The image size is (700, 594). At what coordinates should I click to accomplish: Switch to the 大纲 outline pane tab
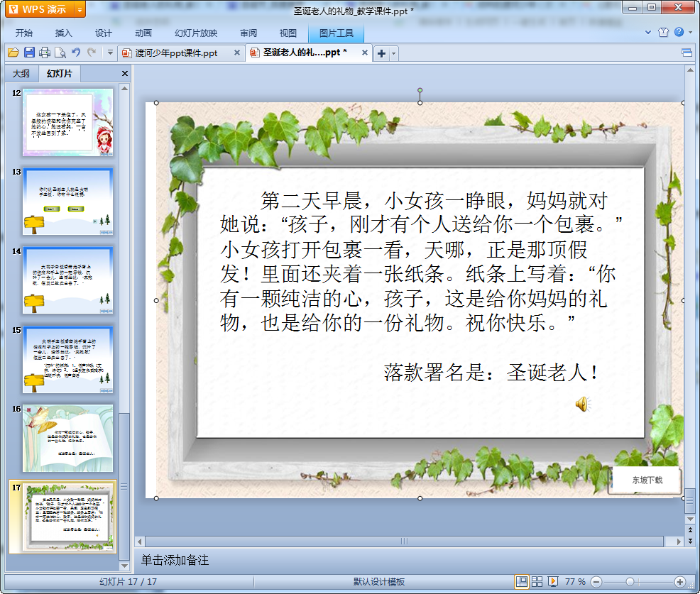pyautogui.click(x=21, y=74)
